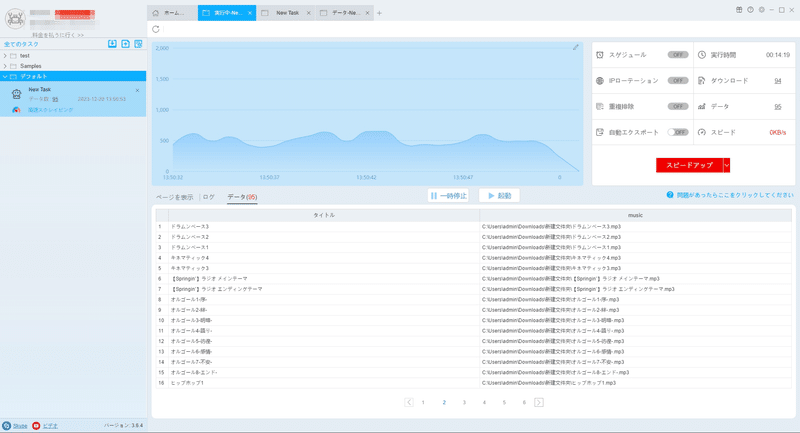Toggle the 重複排除 switch
Image resolution: width=800 pixels, height=433 pixels.
pos(678,106)
